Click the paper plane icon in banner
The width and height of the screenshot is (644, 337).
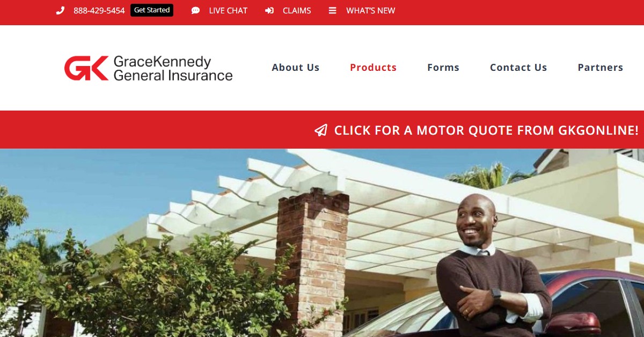(321, 130)
